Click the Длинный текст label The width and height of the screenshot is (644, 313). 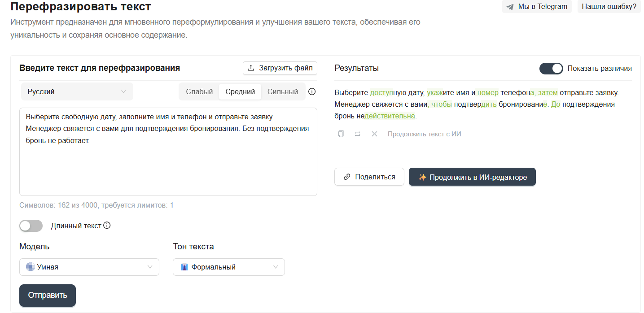pyautogui.click(x=76, y=226)
